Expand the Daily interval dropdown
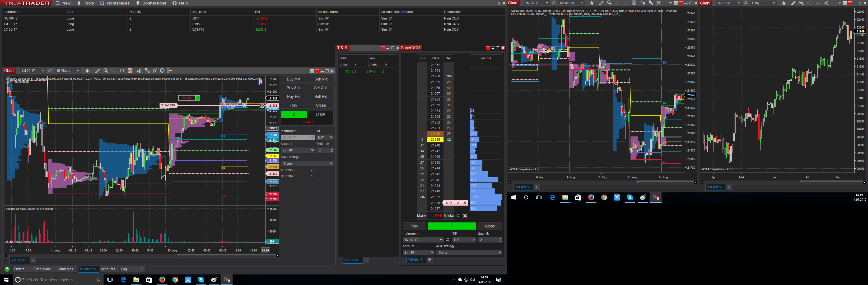868x285 pixels. tap(763, 3)
